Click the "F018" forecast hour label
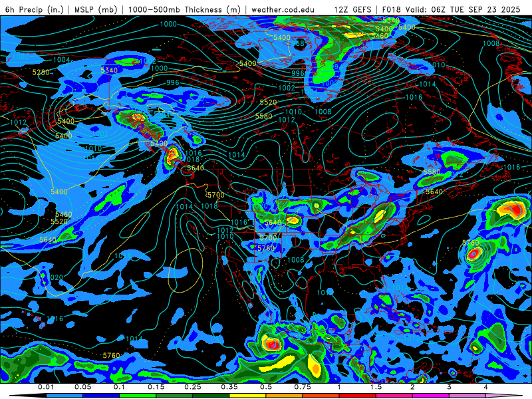532x399 pixels. pyautogui.click(x=391, y=9)
